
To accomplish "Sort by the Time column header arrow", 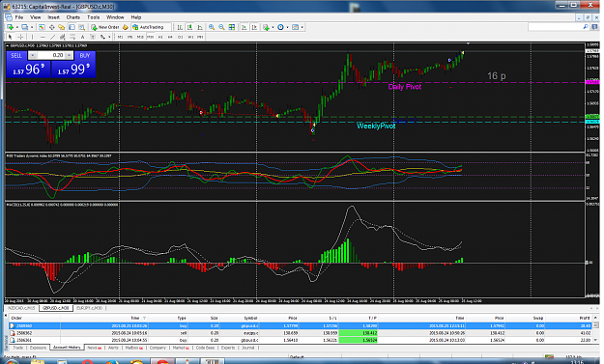I will (145, 319).
